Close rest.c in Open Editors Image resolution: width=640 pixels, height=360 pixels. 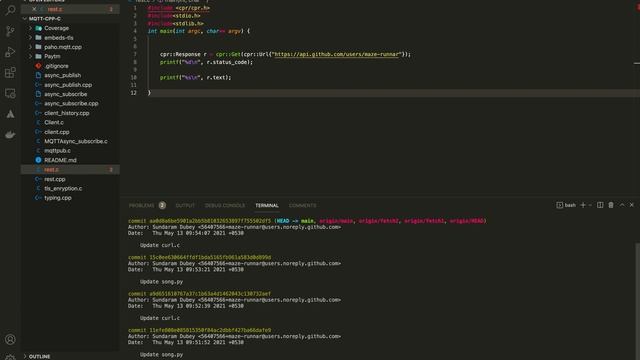[x=34, y=9]
